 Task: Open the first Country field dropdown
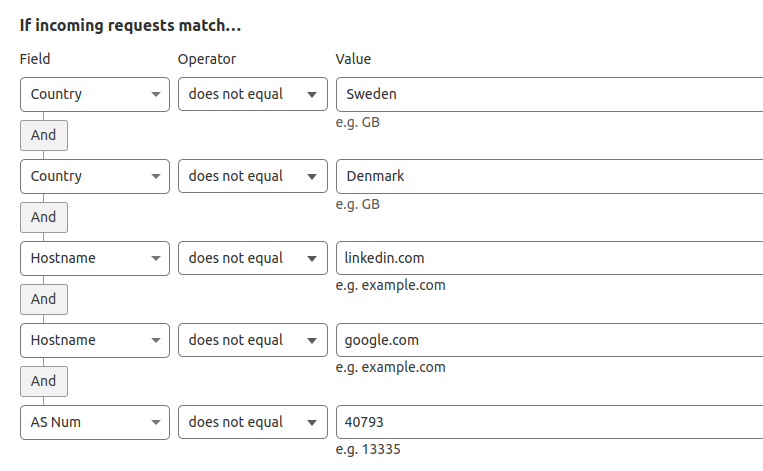click(95, 94)
